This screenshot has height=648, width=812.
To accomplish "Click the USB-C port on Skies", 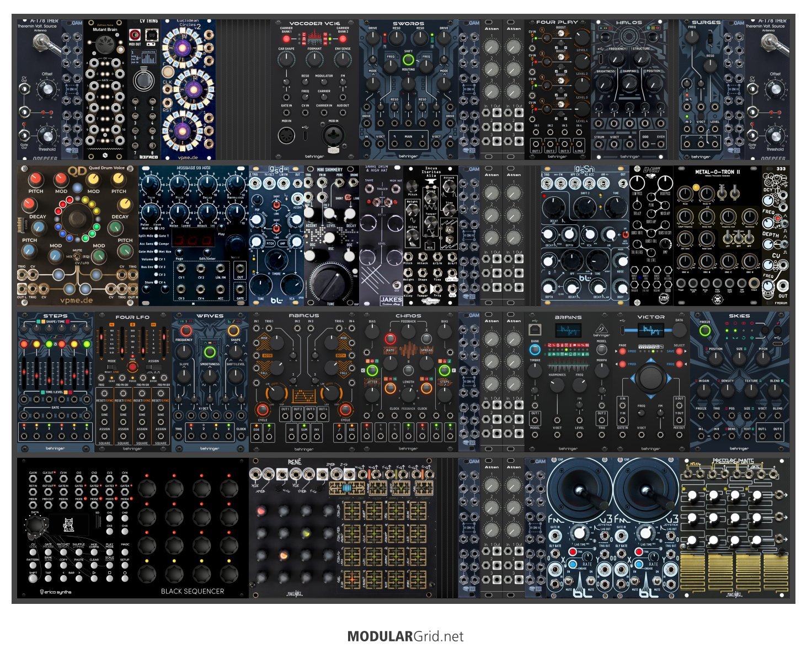I will (777, 344).
